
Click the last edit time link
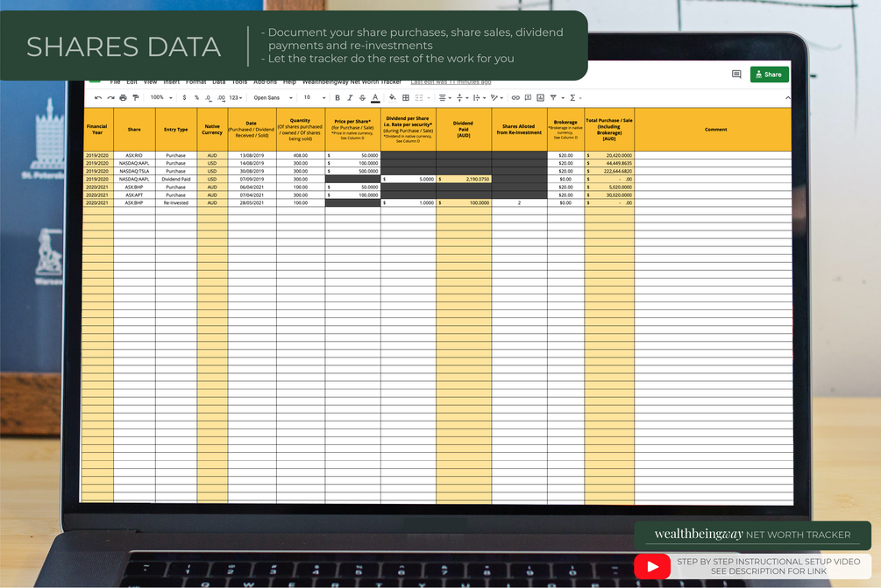click(451, 82)
